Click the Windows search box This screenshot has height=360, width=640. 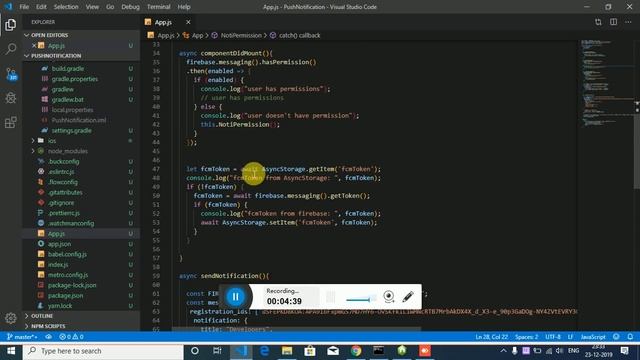coord(103,351)
